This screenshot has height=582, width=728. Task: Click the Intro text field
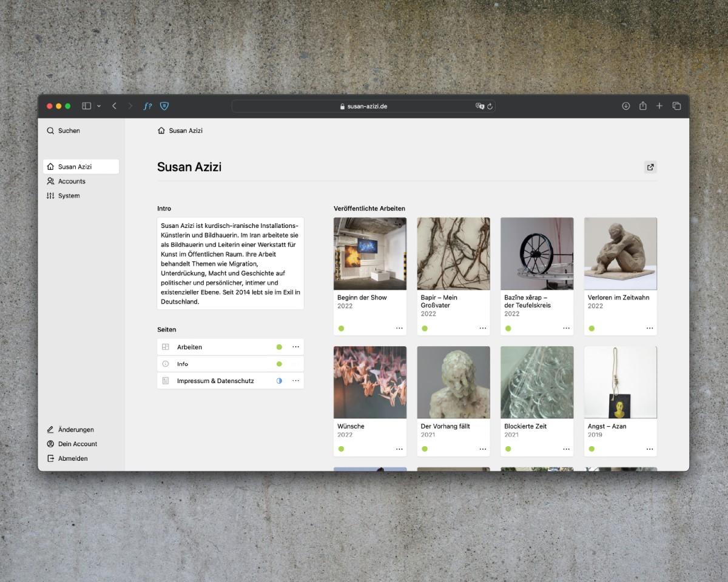click(x=230, y=263)
